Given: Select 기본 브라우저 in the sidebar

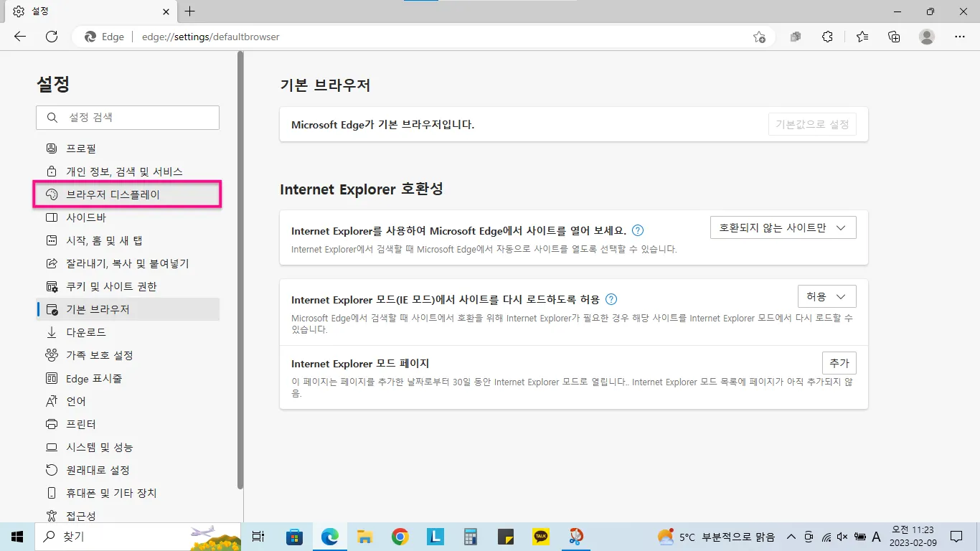Looking at the screenshot, I should pos(128,309).
